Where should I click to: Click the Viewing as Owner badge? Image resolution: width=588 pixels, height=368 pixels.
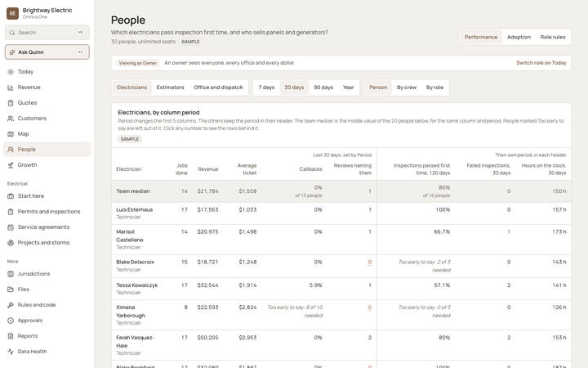(138, 63)
